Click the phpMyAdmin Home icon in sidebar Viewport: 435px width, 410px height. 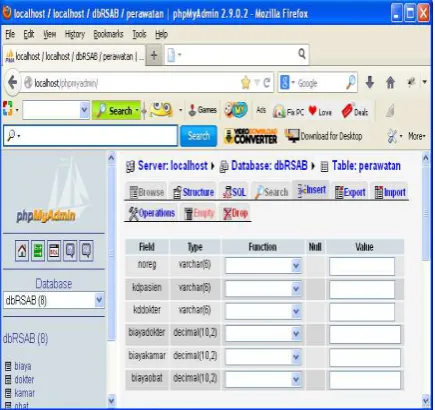pos(22,250)
